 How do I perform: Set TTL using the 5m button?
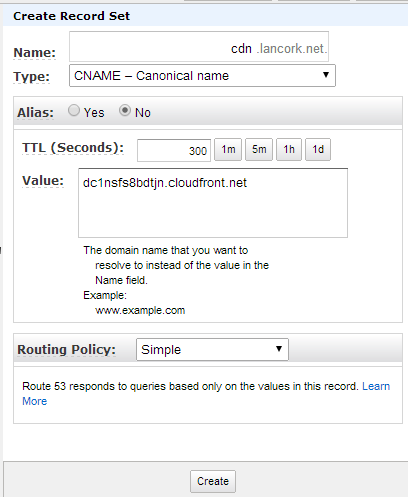pos(259,149)
